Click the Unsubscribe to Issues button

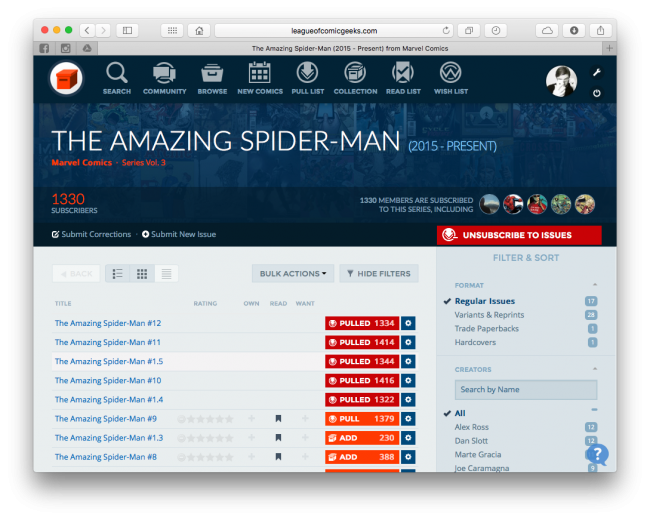pos(519,235)
